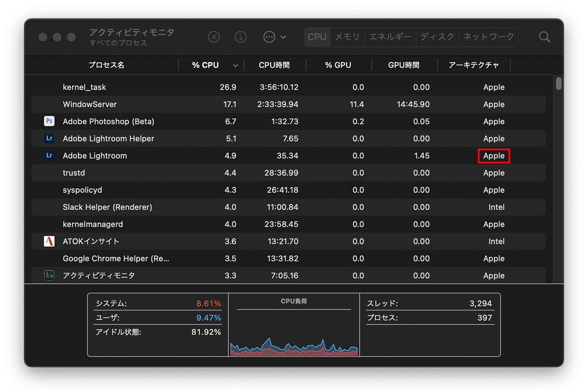This screenshot has height=392, width=588.
Task: Click the 26.9 % CPU value
Action: coord(228,87)
